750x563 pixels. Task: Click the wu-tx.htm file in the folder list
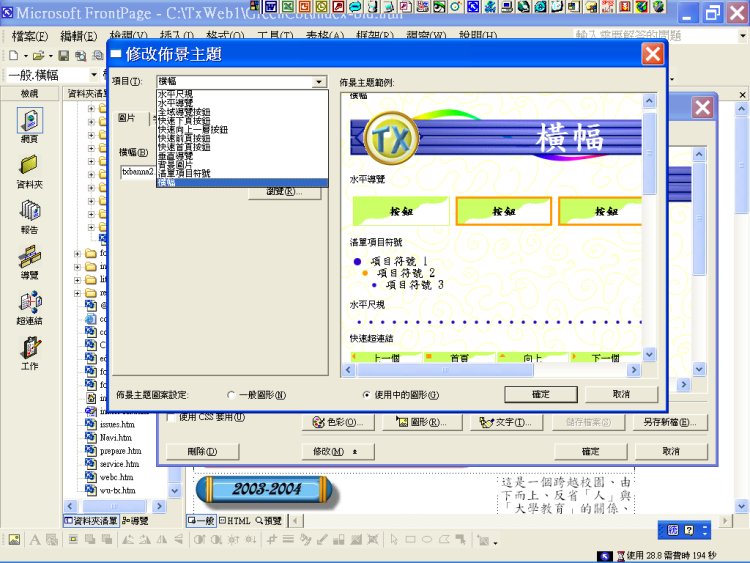click(x=118, y=490)
